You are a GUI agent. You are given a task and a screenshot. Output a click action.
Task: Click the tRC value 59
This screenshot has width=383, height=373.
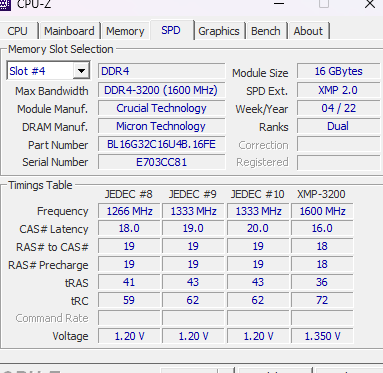pos(129,300)
